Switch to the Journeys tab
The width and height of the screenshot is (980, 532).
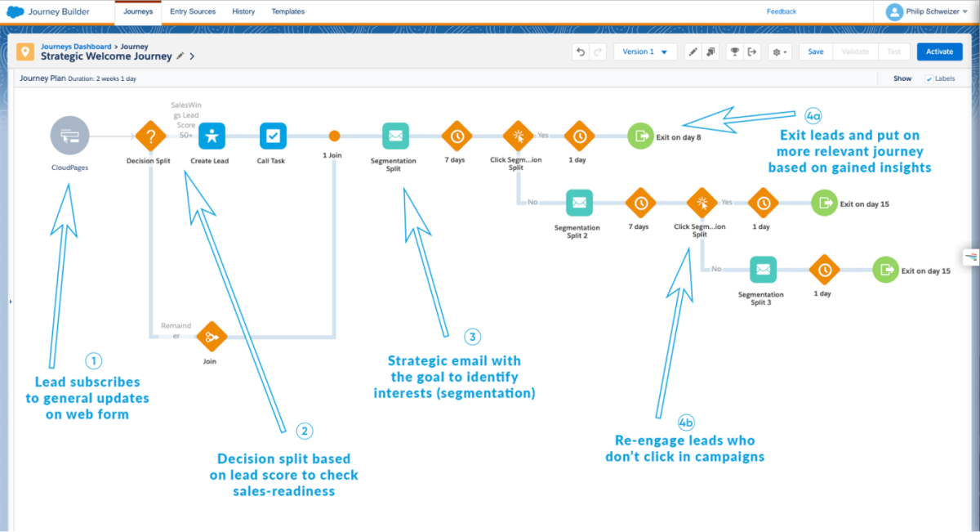tap(137, 11)
